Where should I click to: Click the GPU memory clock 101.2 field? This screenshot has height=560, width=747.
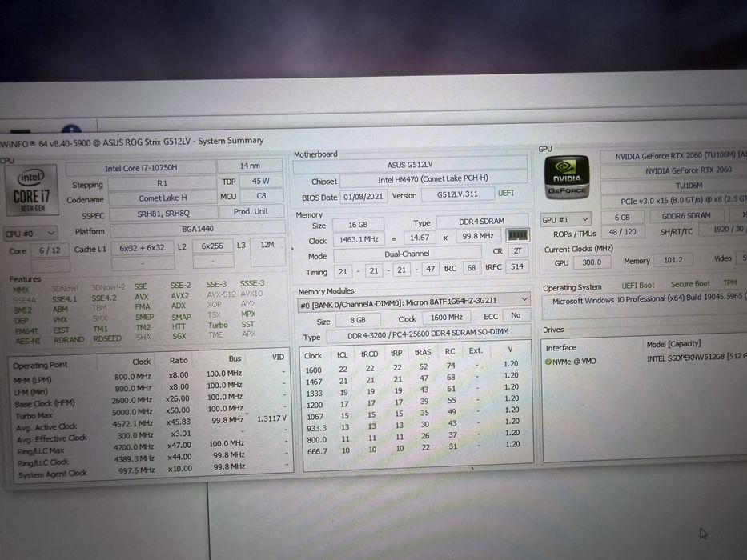[x=673, y=260]
